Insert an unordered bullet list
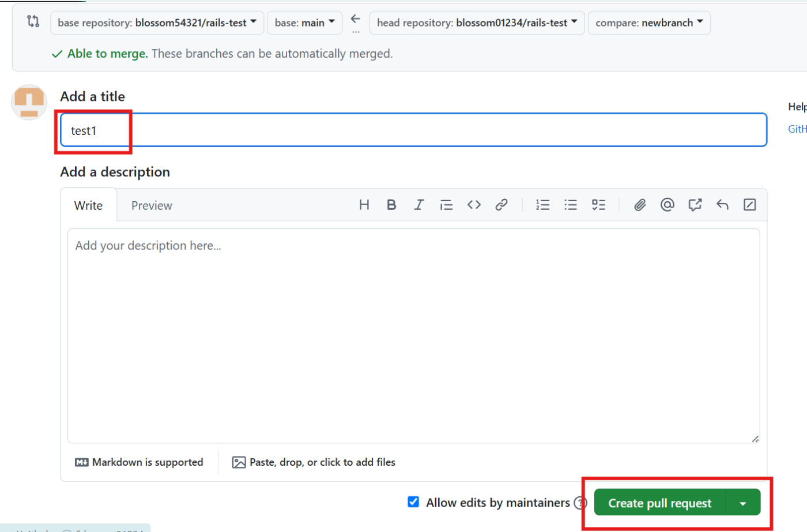 (x=571, y=205)
